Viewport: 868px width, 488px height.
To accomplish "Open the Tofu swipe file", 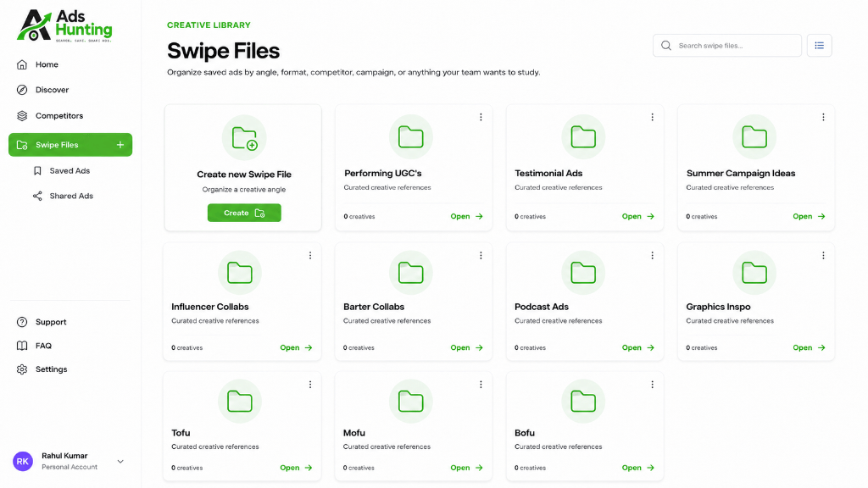I will (x=296, y=468).
